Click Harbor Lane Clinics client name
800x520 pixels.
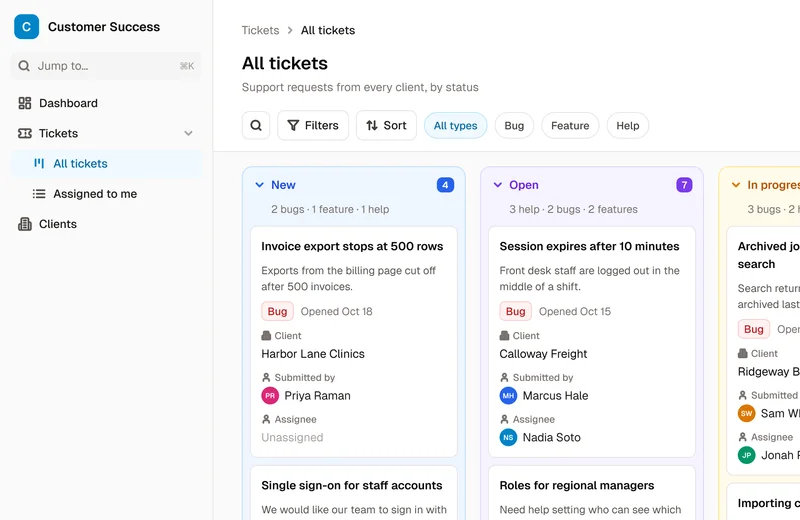click(x=313, y=354)
